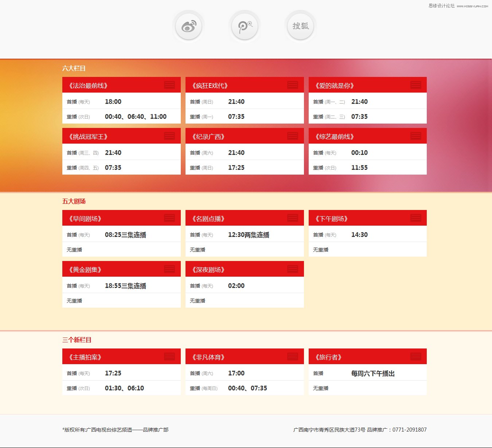
Task: Open the 《爱的就是你》 program title
Action: click(x=335, y=86)
